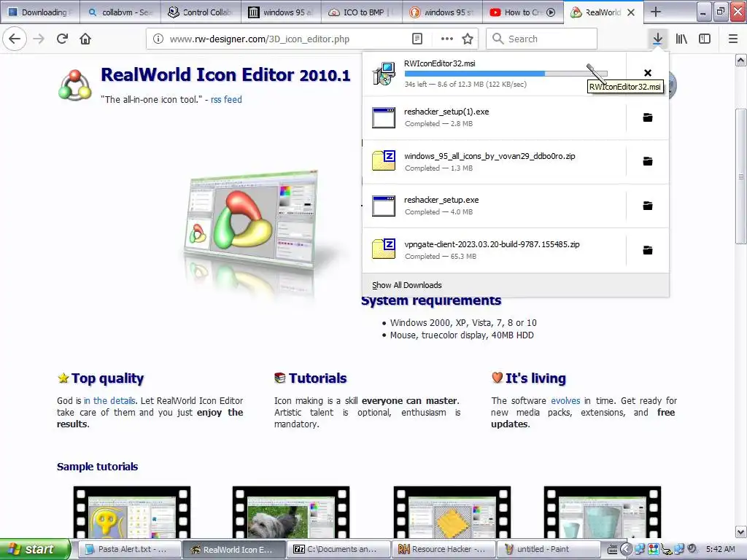Click the on-screen keyboard tray icon
The image size is (747, 560).
pos(613,550)
